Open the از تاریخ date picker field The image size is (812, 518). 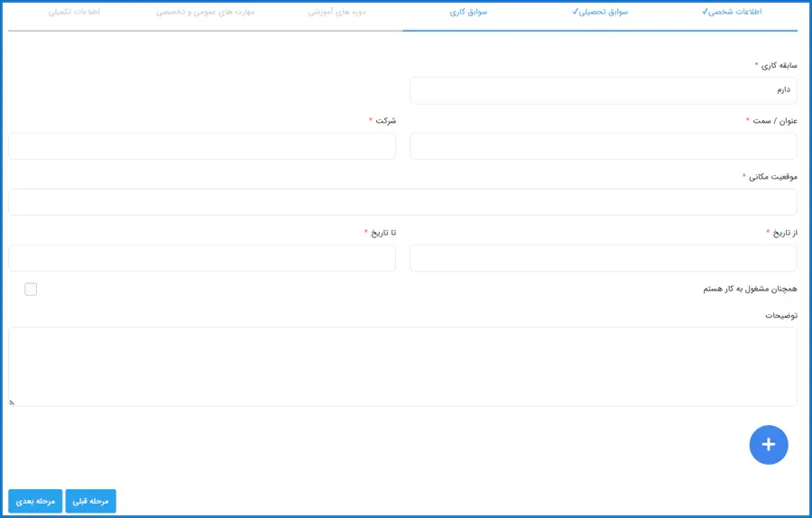(603, 258)
